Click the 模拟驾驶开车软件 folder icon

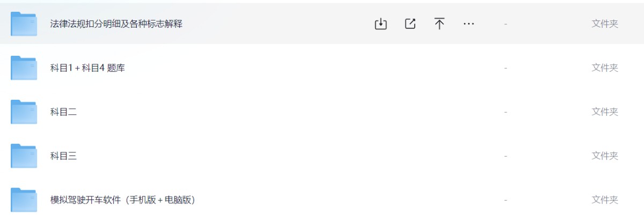point(24,200)
